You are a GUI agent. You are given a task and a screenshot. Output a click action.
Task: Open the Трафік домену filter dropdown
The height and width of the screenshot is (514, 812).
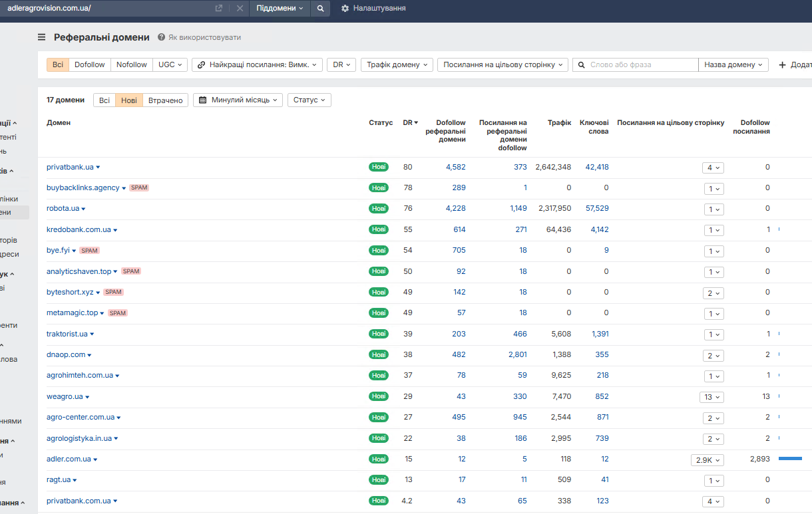tap(397, 64)
